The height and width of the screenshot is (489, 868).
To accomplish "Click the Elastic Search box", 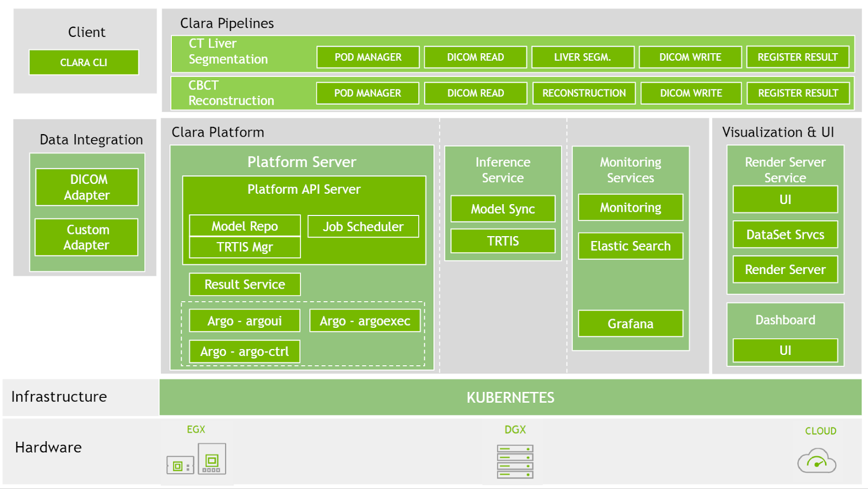I will 630,246.
